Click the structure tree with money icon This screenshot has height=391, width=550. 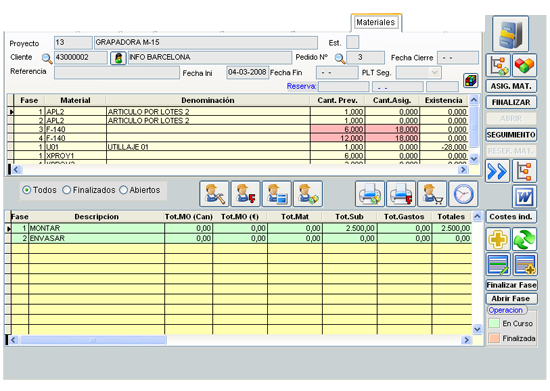[x=498, y=65]
